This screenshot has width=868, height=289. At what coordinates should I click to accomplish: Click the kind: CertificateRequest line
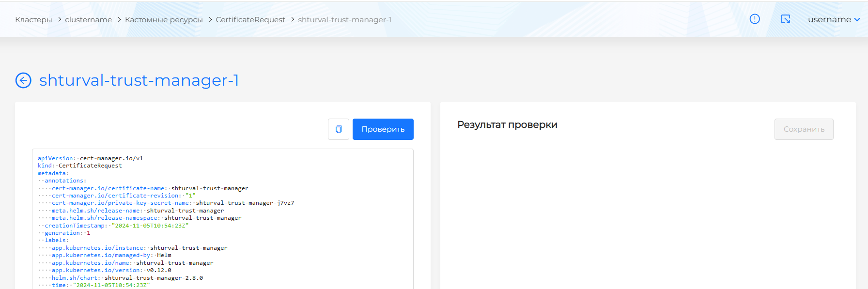pyautogui.click(x=80, y=166)
